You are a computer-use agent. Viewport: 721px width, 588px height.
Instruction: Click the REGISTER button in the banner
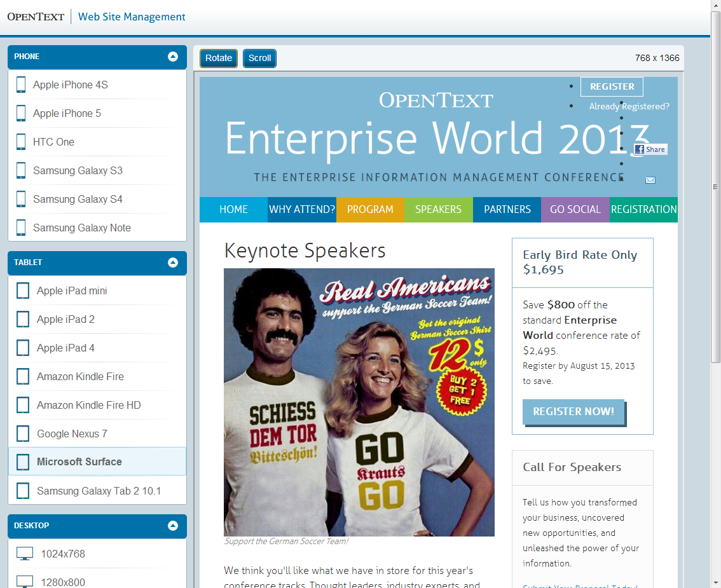tap(612, 86)
